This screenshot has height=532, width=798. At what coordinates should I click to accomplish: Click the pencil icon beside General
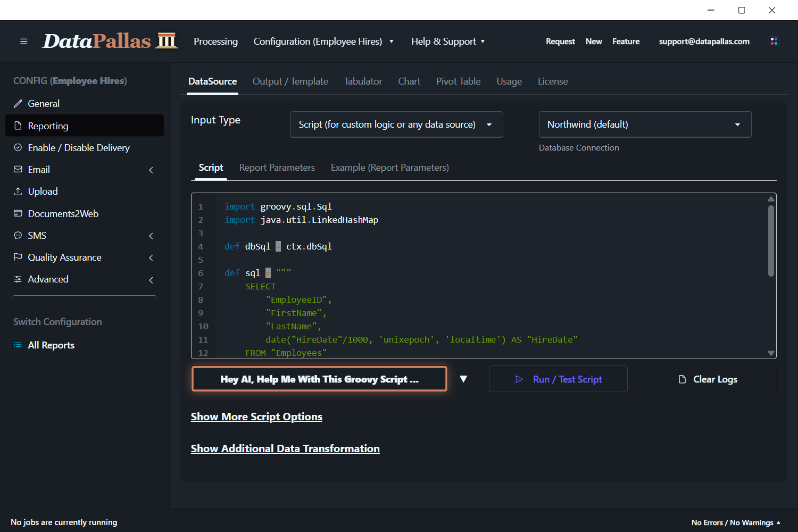point(18,104)
